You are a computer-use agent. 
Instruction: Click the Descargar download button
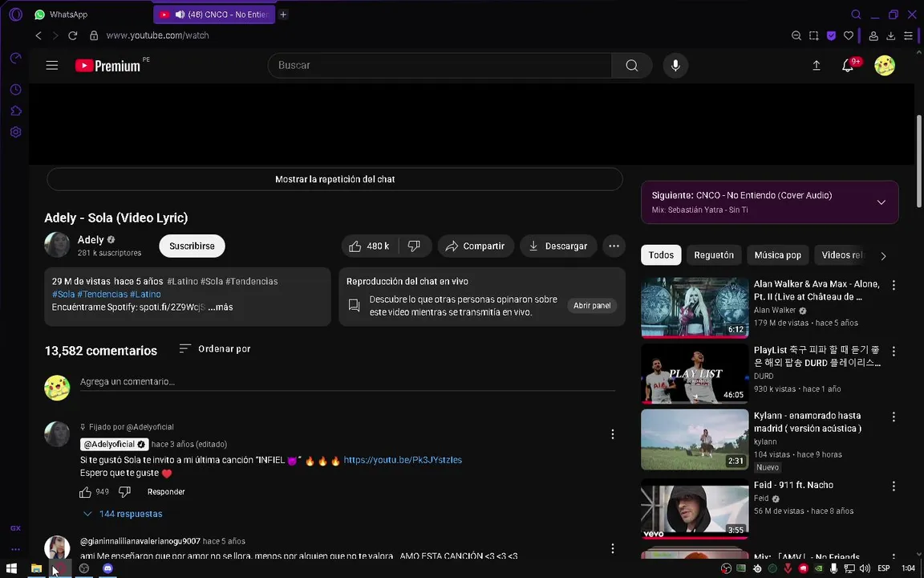tap(558, 246)
